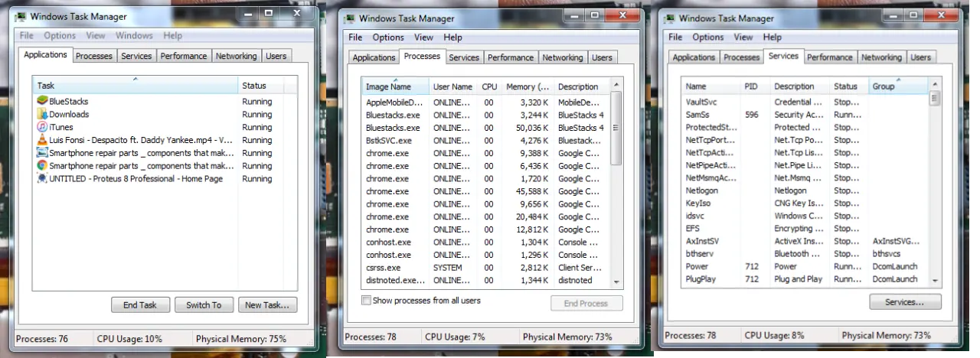This screenshot has width=980, height=358.
Task: Switch to Processes tab in Applications window
Action: (94, 56)
